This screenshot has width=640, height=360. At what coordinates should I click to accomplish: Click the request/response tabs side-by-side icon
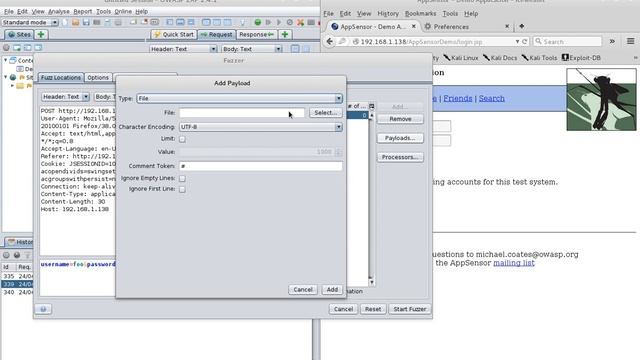point(207,22)
